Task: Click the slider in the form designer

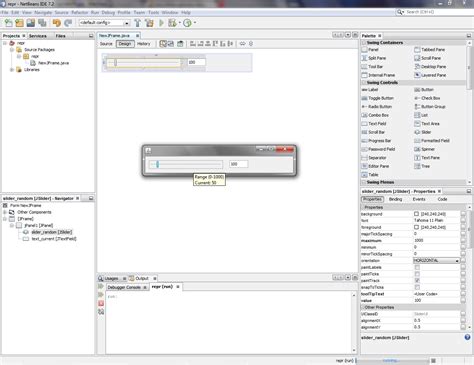Action: (x=144, y=62)
